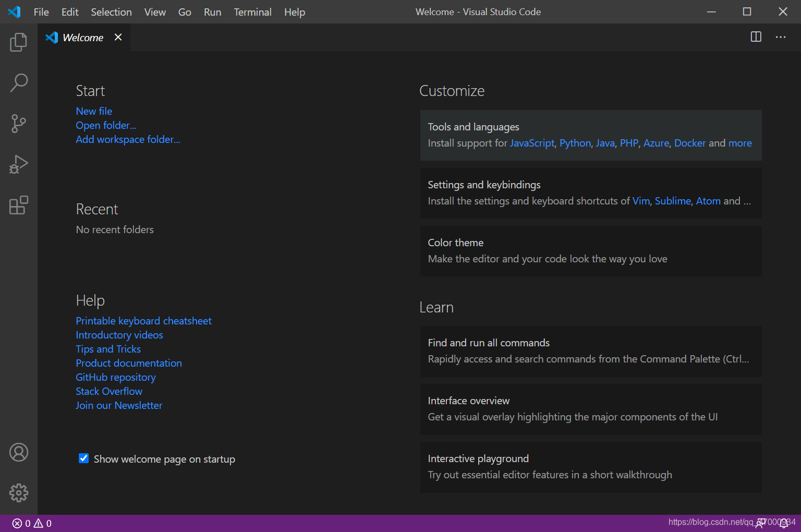Show warnings count in status bar

tap(43, 523)
